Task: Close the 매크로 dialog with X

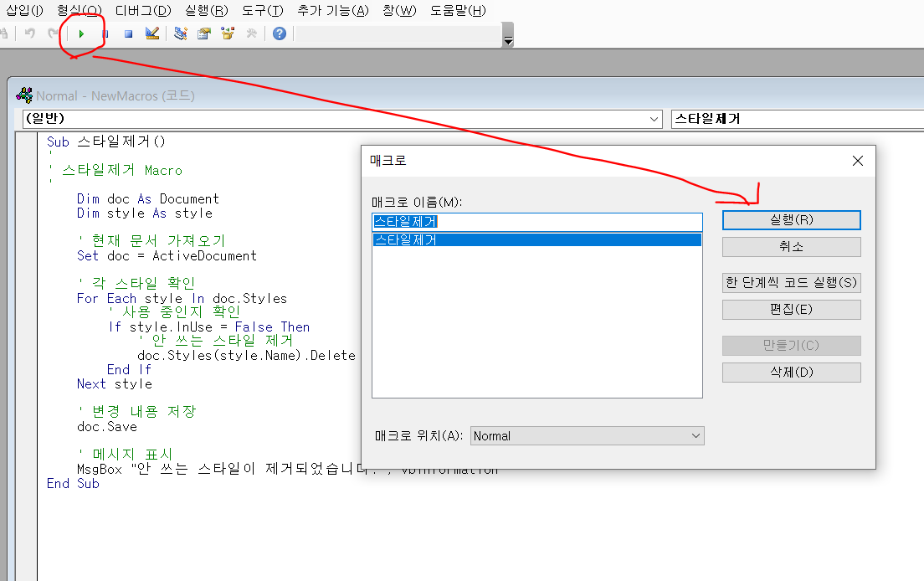Action: pos(858,161)
